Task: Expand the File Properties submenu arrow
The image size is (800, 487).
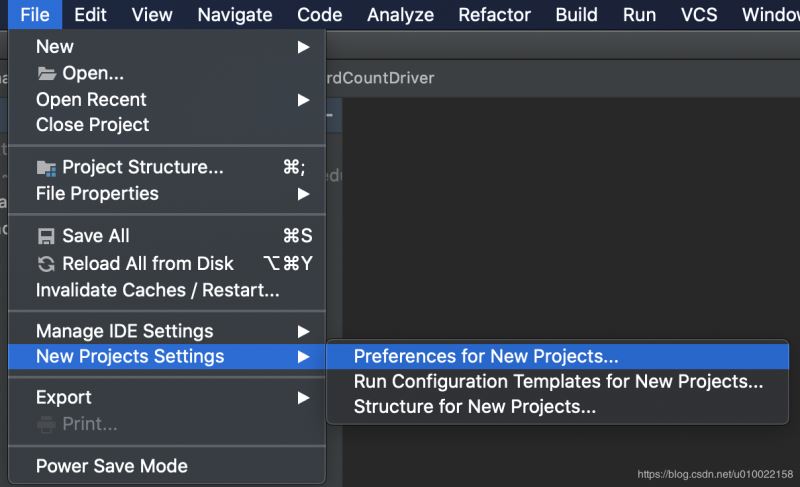Action: [303, 194]
